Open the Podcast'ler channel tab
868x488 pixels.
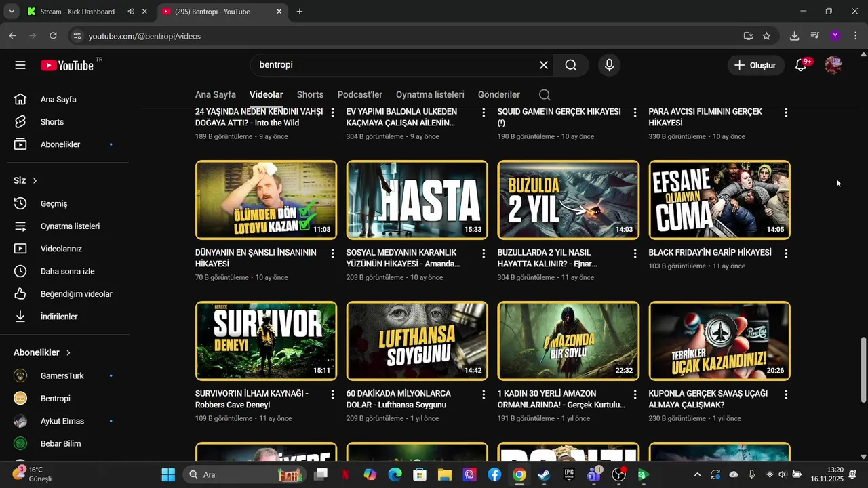point(360,95)
